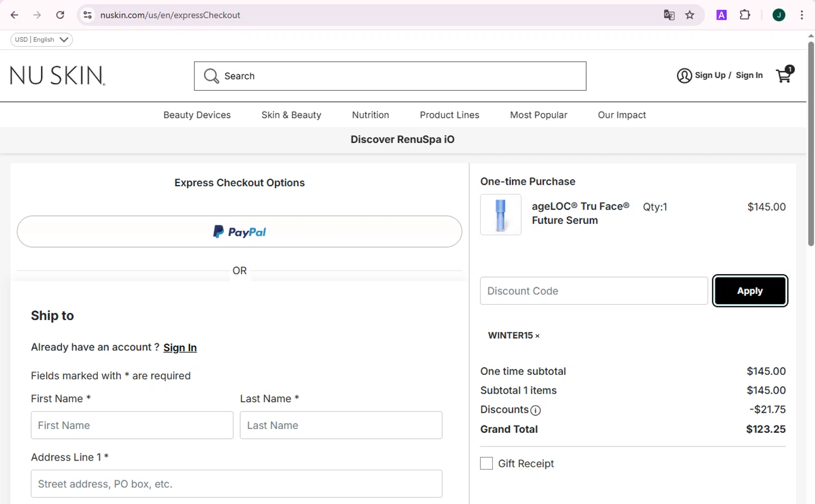The width and height of the screenshot is (815, 504).
Task: Open the Nutrition menu
Action: [x=371, y=115]
